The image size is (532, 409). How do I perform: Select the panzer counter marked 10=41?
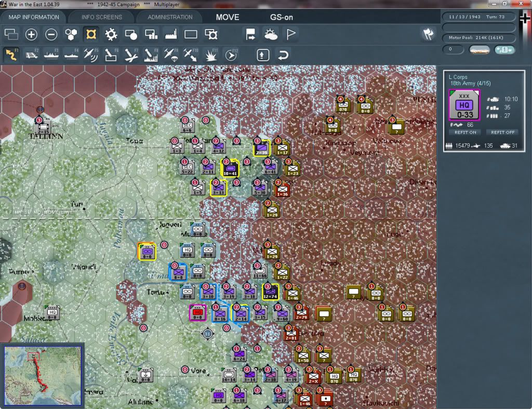pyautogui.click(x=230, y=168)
